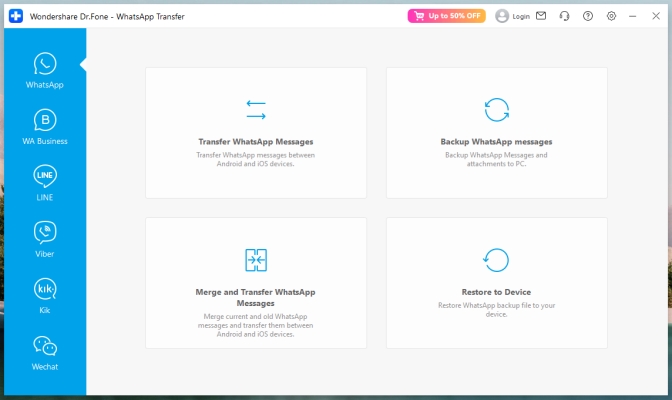Switch to the LINE transfer section
Image resolution: width=672 pixels, height=400 pixels.
(x=45, y=183)
